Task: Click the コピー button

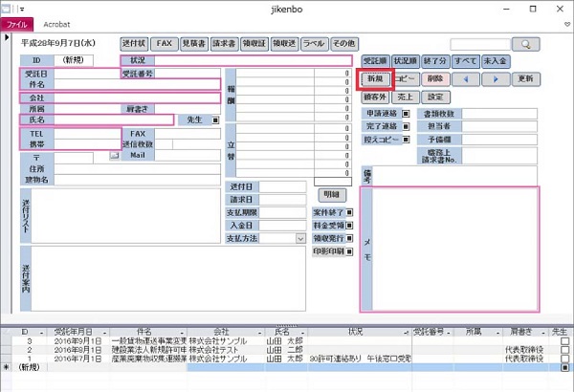Action: coord(406,79)
